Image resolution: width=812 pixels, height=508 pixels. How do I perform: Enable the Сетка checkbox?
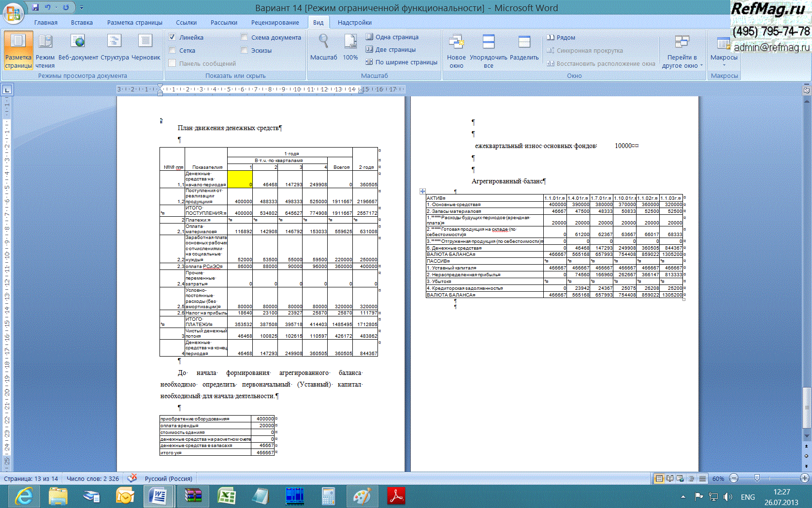tap(172, 50)
